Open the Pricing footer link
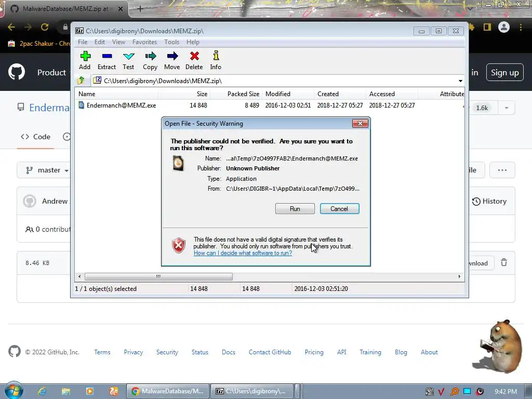Screen dimensions: 532x399 pyautogui.click(x=314, y=352)
